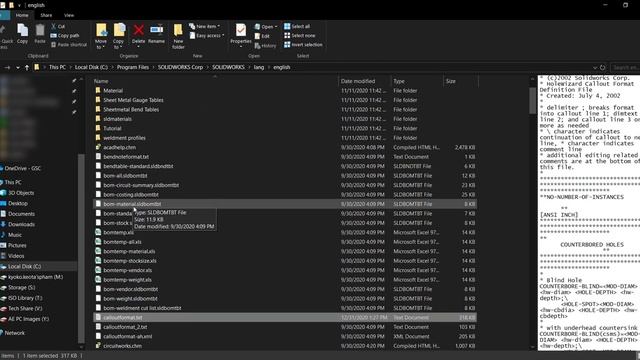The height and width of the screenshot is (360, 640).
Task: Expand the New item dropdown
Action: [x=204, y=26]
